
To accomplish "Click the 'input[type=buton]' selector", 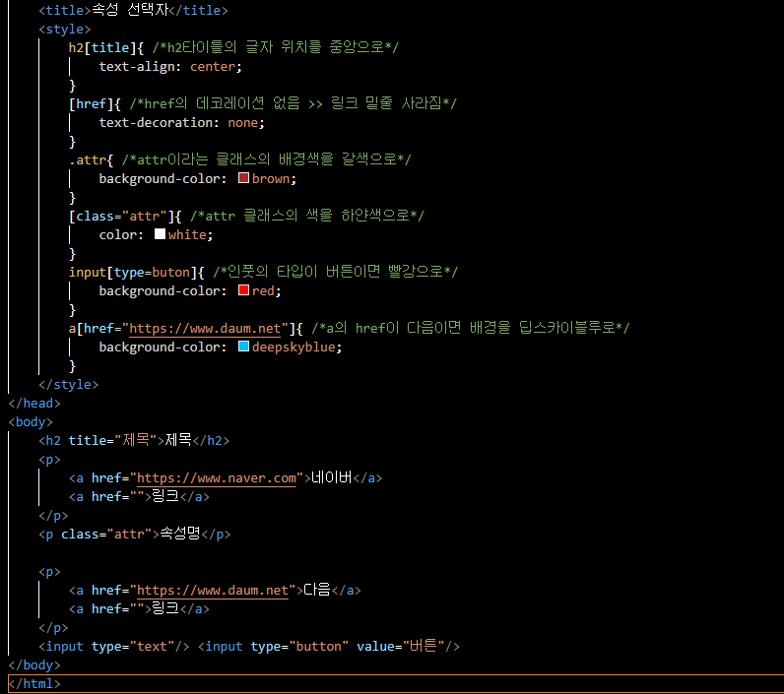I will (x=133, y=273).
